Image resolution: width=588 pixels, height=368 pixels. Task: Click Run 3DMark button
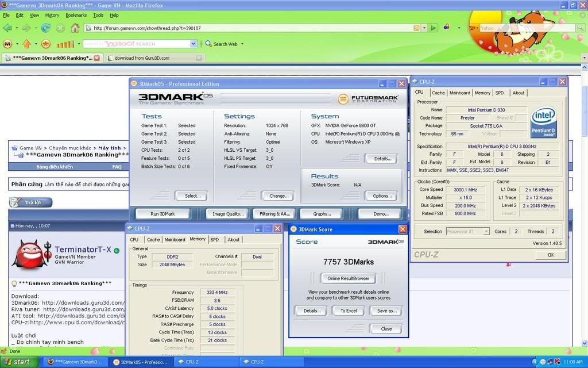pyautogui.click(x=163, y=214)
